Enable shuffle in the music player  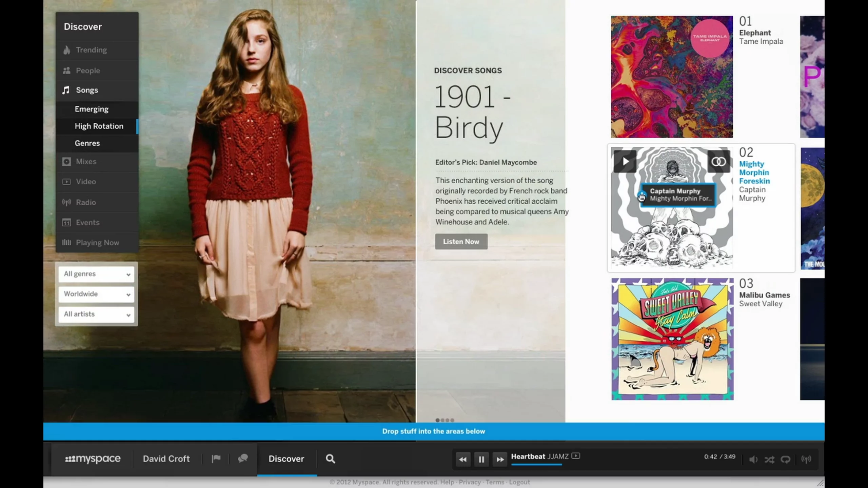(x=770, y=460)
